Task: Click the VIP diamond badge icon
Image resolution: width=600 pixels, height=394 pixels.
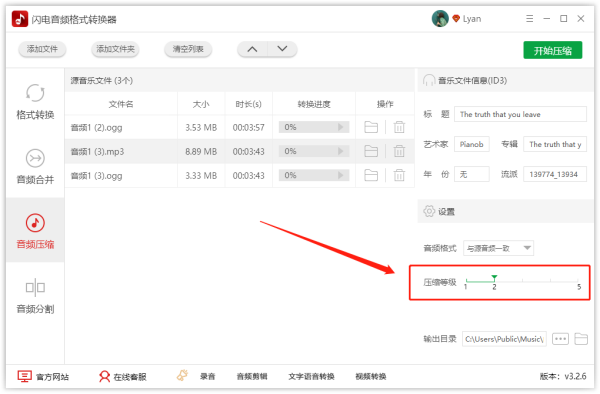Action: pos(456,18)
